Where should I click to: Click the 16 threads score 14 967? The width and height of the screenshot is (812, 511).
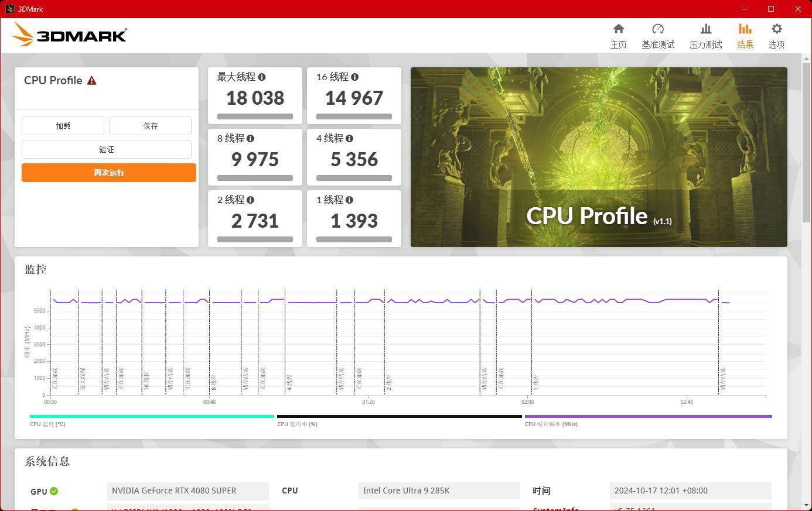[x=354, y=98]
